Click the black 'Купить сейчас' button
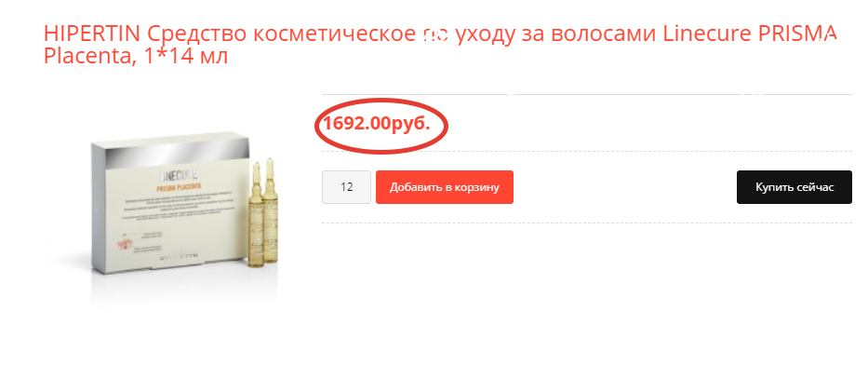 tap(794, 187)
